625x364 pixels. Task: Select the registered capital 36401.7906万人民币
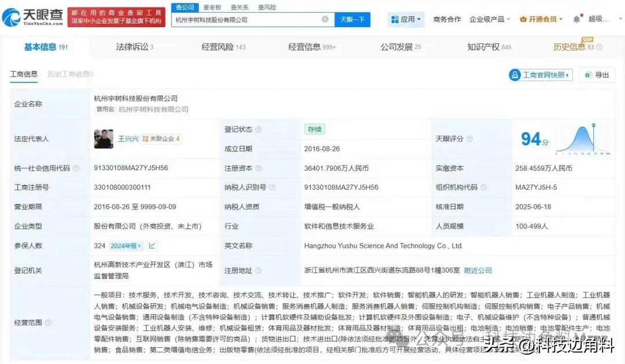(x=336, y=168)
